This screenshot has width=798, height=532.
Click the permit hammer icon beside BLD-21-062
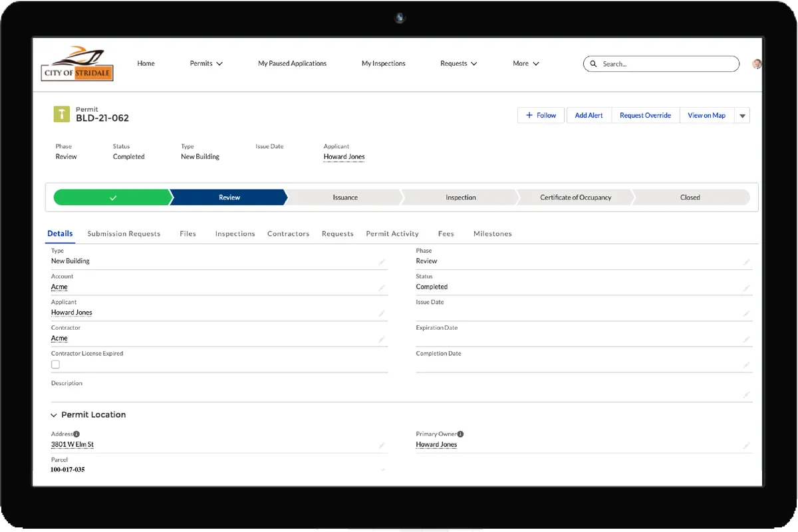click(61, 114)
